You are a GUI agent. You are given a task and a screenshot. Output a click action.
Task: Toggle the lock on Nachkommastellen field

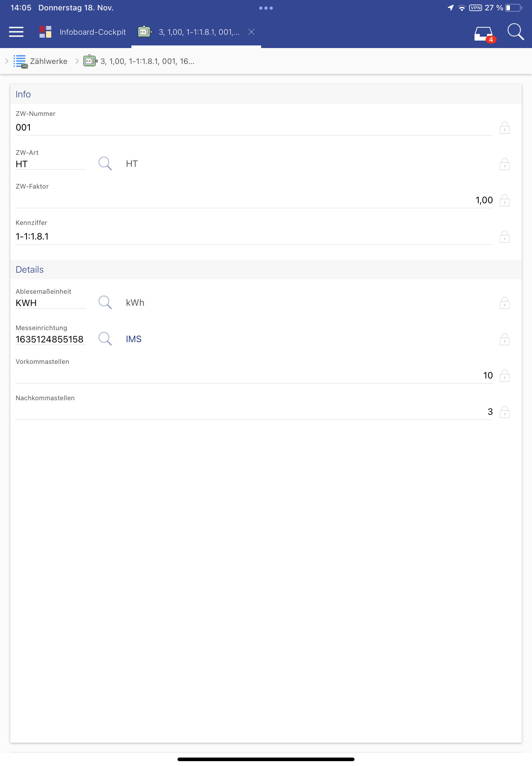pos(504,412)
